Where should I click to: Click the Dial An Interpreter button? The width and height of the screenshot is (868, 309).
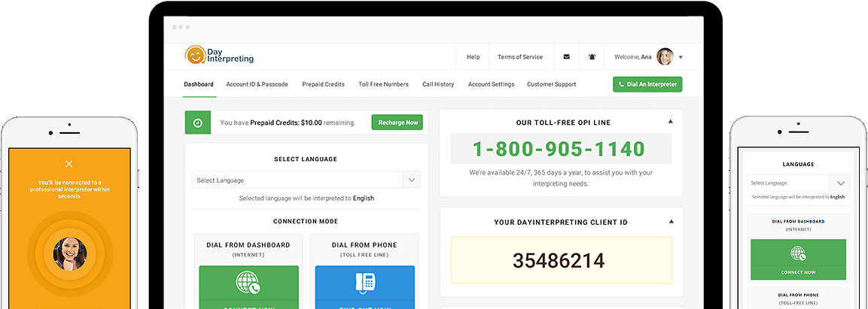click(x=647, y=84)
